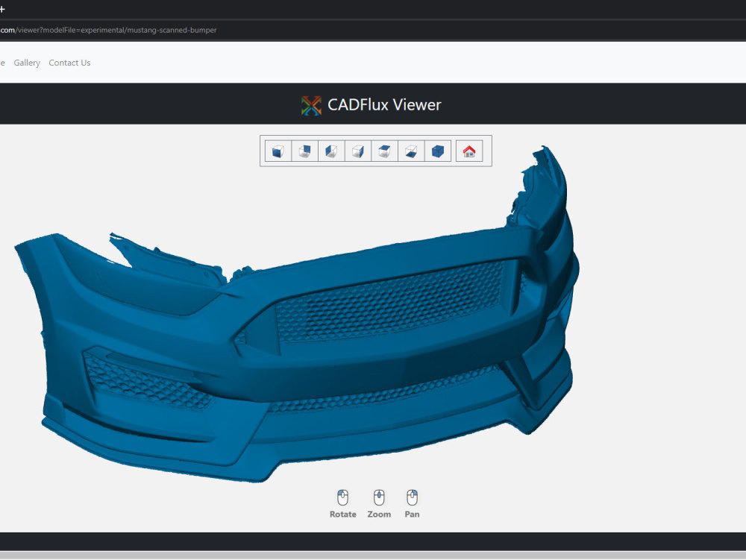Screen dimensions: 746x560
Task: Select the front view cube icon
Action: [278, 151]
